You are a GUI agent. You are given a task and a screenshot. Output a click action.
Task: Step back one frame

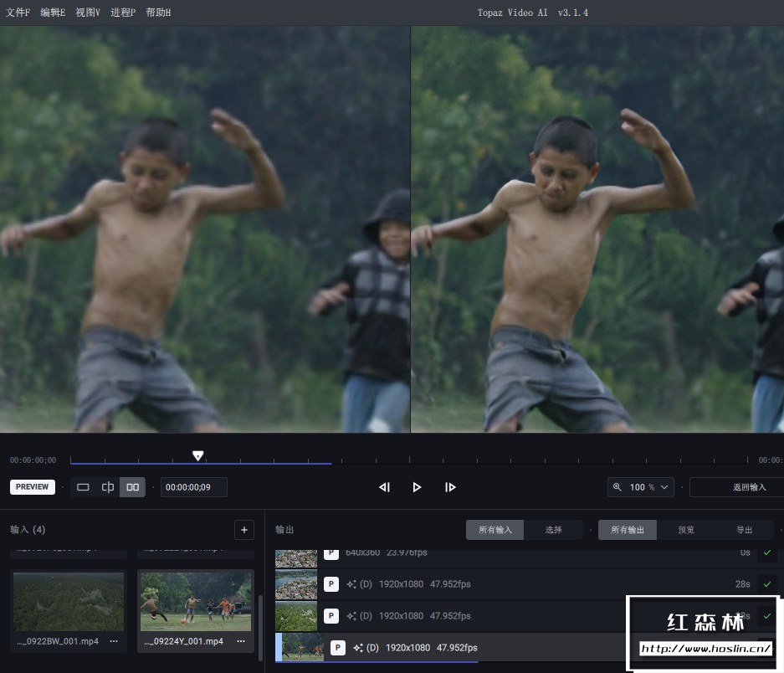click(x=384, y=487)
